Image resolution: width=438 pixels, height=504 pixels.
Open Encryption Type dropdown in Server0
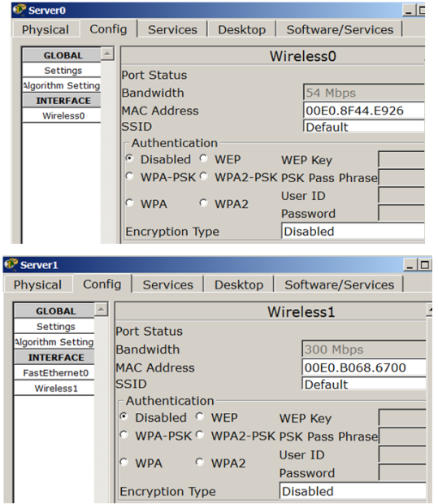coord(353,231)
